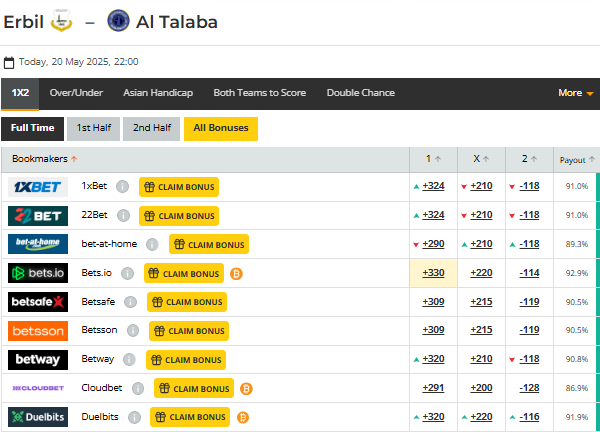The height and width of the screenshot is (432, 600).
Task: Open Bets.io info icon
Action: coord(127,274)
